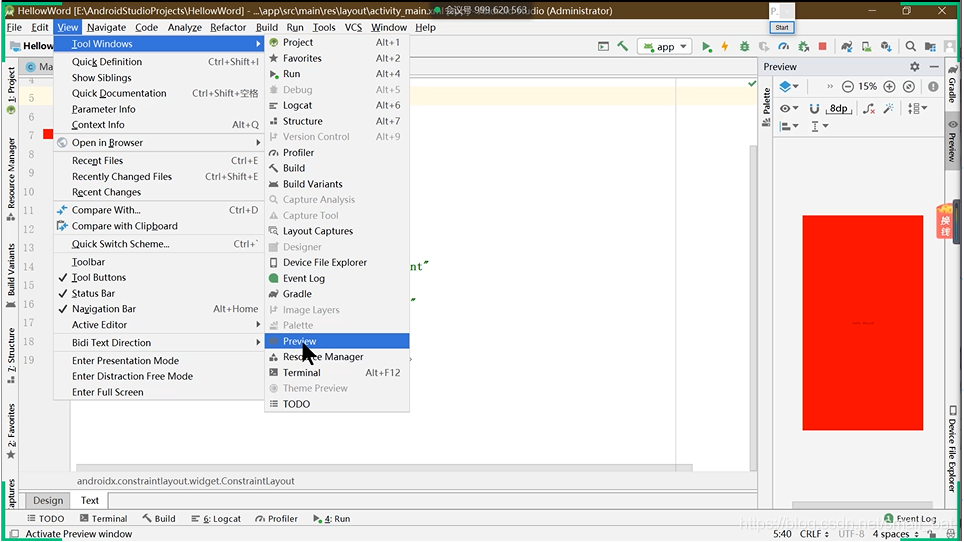
Task: Click the Infer Constraints magic wand icon
Action: click(x=888, y=109)
